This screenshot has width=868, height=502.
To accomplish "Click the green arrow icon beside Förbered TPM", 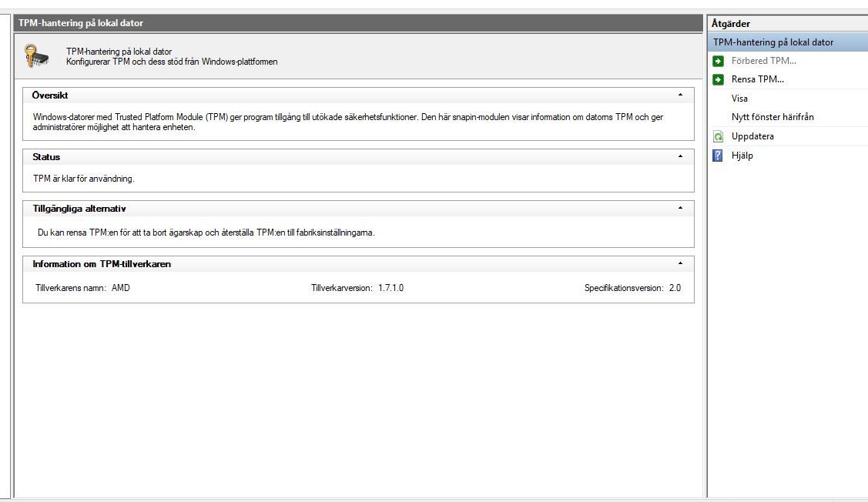I will (718, 61).
